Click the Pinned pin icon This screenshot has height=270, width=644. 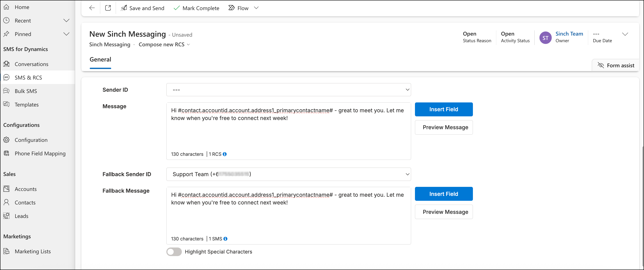pyautogui.click(x=6, y=34)
